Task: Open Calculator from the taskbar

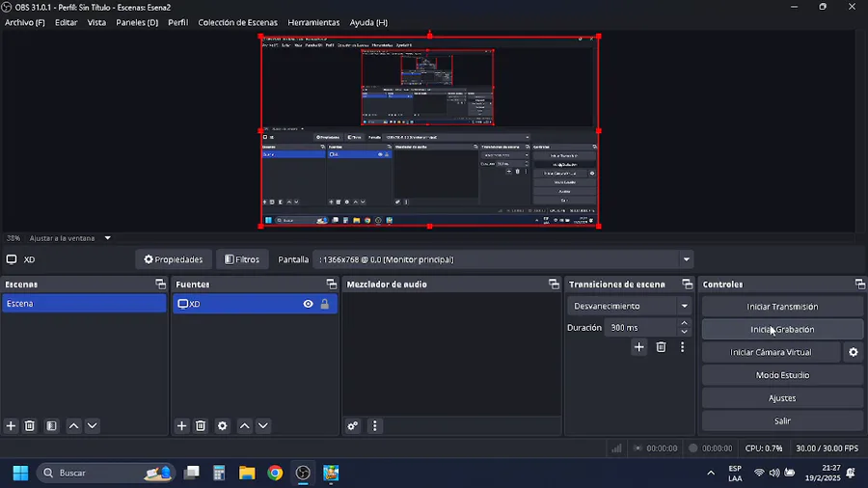Action: (x=219, y=474)
